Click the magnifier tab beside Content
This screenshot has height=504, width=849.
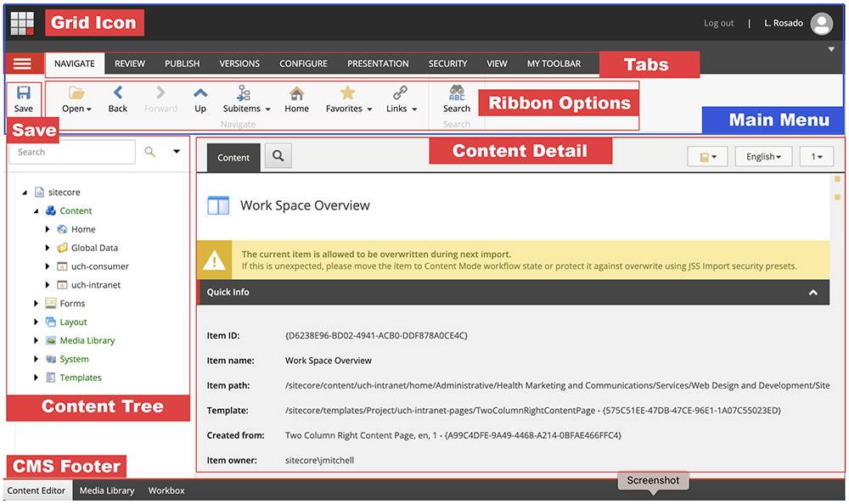tap(278, 157)
